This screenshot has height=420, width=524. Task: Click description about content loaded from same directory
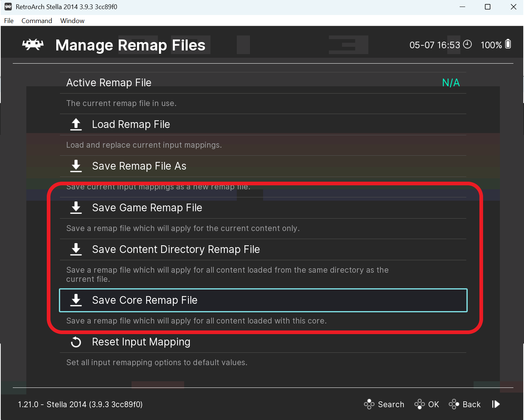pyautogui.click(x=227, y=275)
